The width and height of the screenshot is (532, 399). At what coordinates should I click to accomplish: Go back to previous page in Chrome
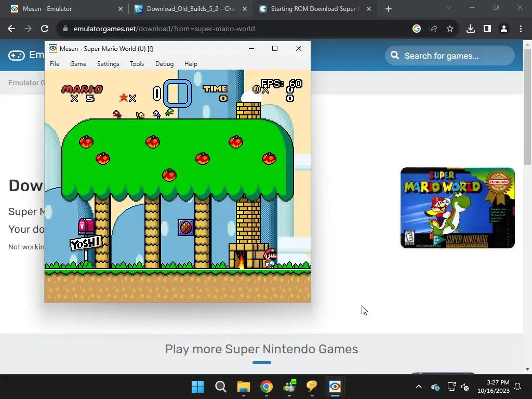click(x=11, y=29)
